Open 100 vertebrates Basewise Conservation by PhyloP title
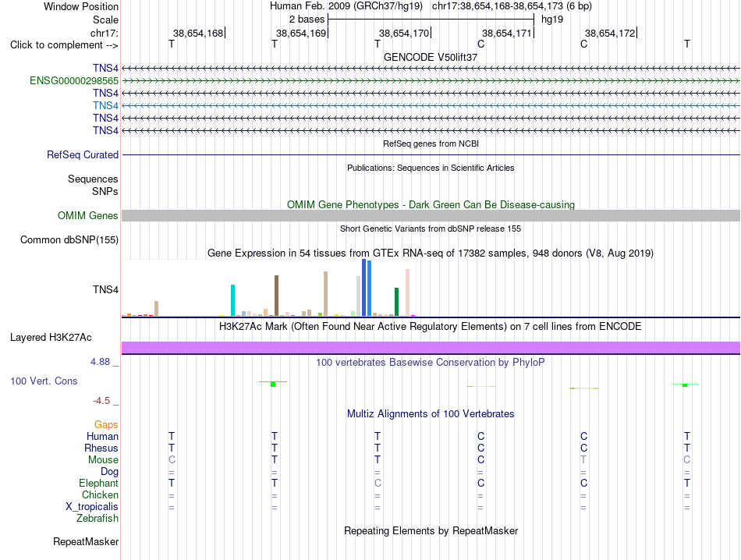The image size is (741, 560). pos(431,363)
